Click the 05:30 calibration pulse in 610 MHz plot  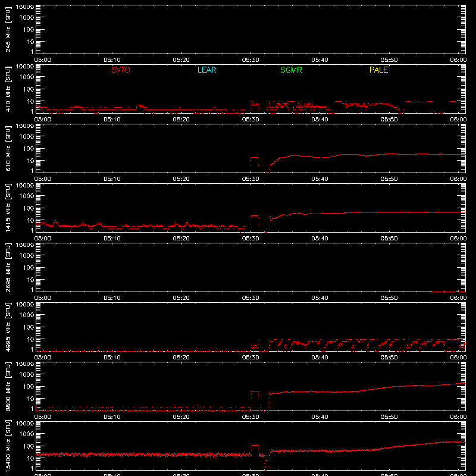[x=255, y=161]
